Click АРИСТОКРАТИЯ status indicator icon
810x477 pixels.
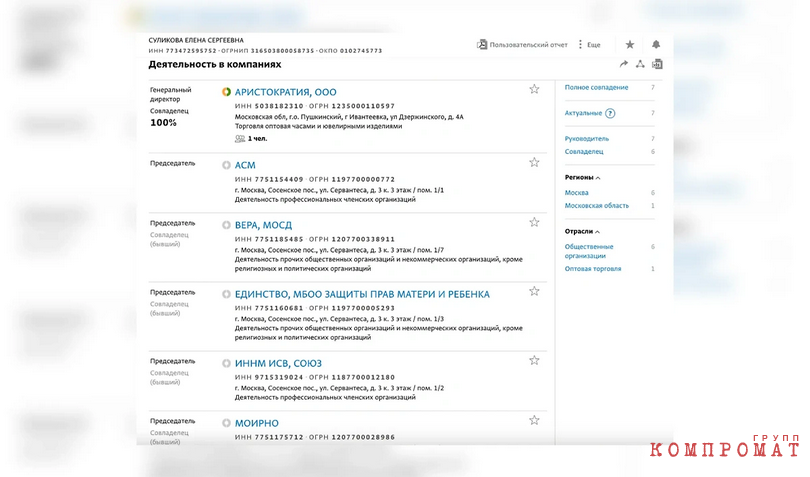226,92
